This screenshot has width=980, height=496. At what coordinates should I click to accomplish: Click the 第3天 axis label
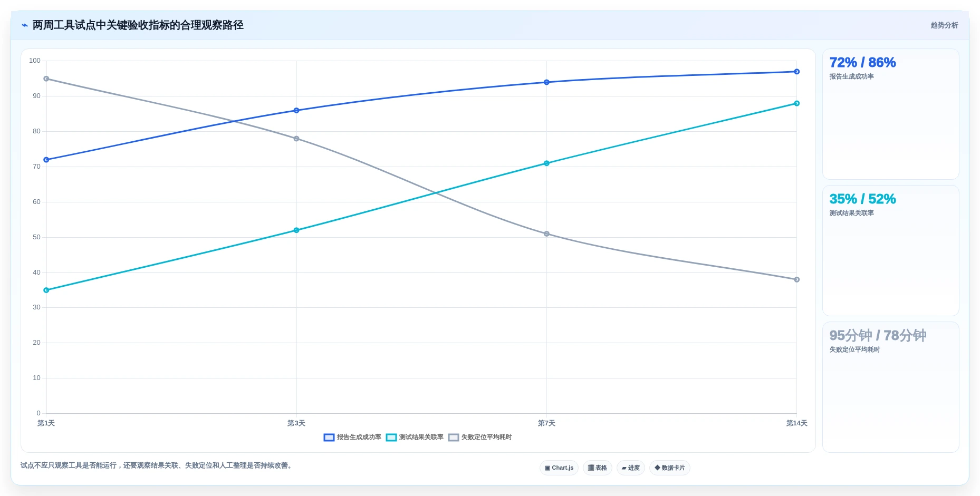tap(296, 423)
